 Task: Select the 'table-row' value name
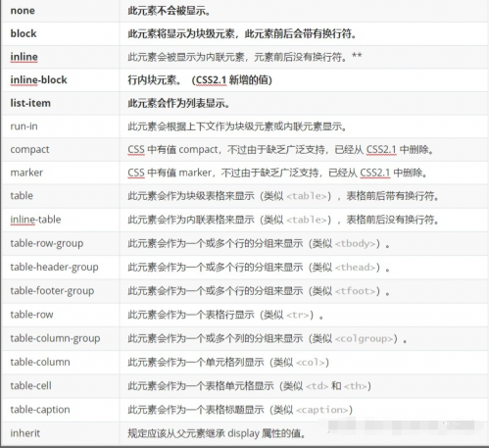(x=31, y=315)
